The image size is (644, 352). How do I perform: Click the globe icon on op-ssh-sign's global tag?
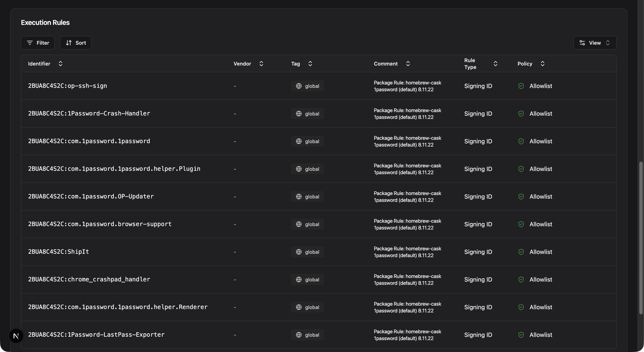pyautogui.click(x=299, y=86)
